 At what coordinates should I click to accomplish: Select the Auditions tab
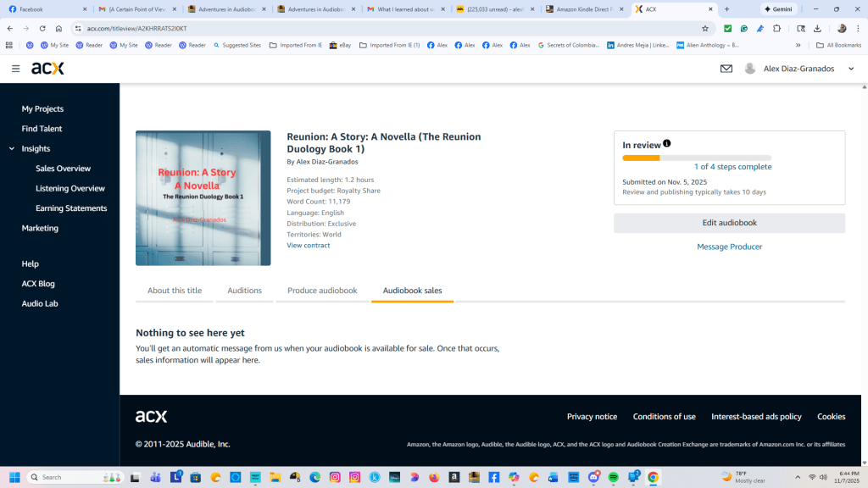[244, 291]
